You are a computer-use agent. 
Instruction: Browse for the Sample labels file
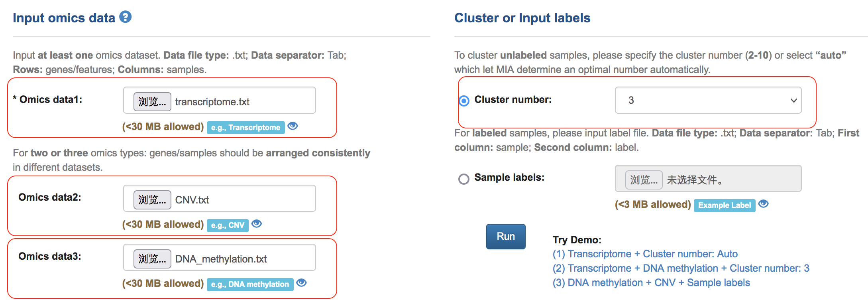tap(644, 180)
